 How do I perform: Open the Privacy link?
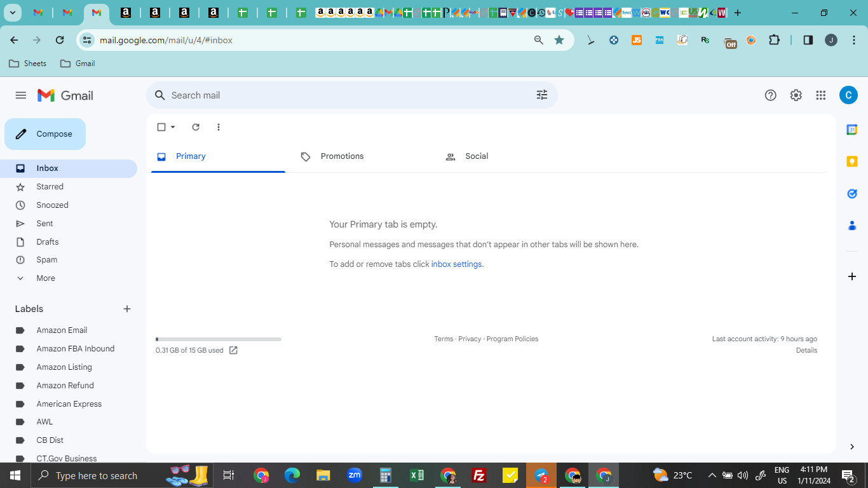pos(470,339)
